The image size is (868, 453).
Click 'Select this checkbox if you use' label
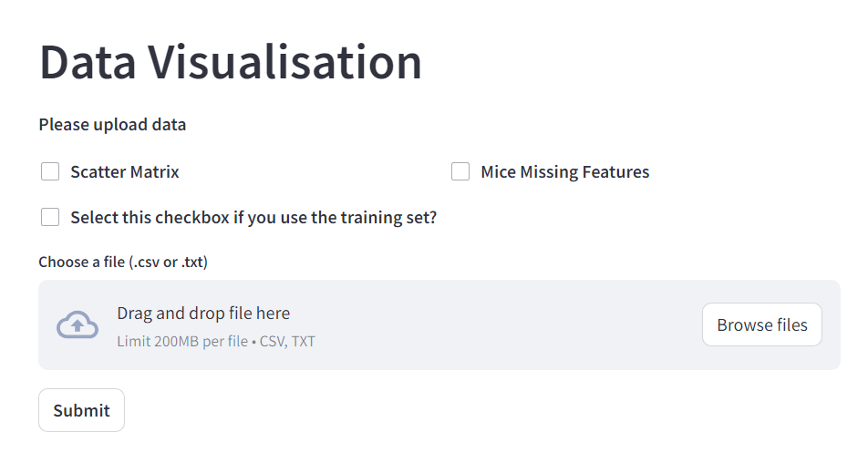pos(182,218)
